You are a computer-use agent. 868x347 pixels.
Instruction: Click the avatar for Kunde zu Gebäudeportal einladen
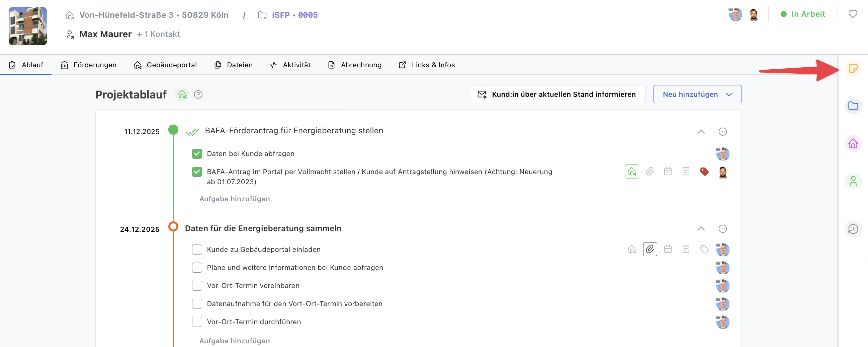pos(722,250)
